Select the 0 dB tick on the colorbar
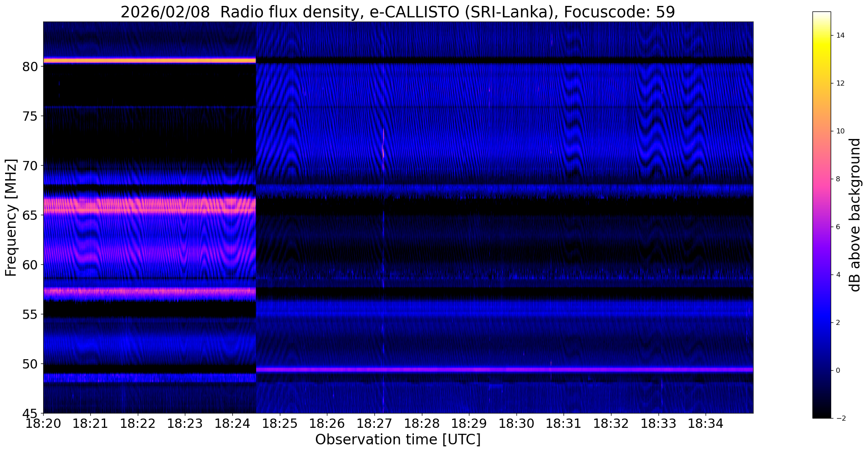Image resolution: width=868 pixels, height=452 pixels. click(x=838, y=371)
